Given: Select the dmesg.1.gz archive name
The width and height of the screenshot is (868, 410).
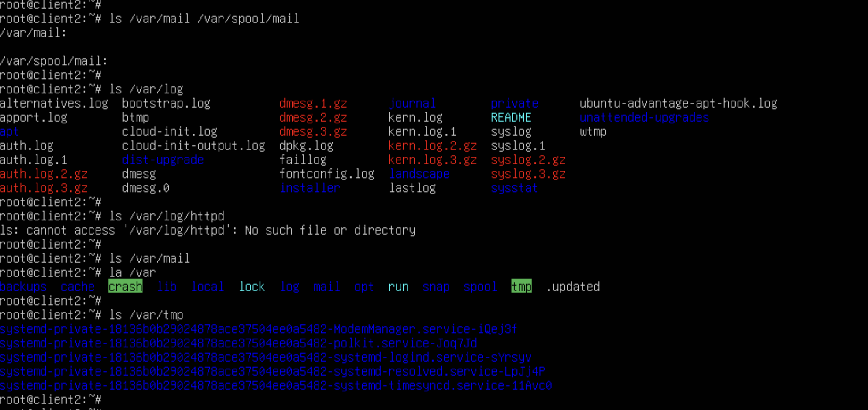Looking at the screenshot, I should tap(313, 103).
